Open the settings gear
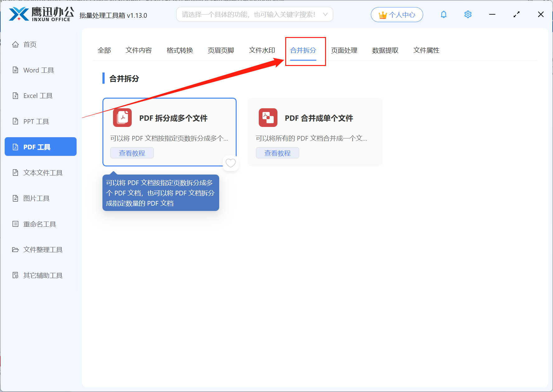 click(468, 14)
